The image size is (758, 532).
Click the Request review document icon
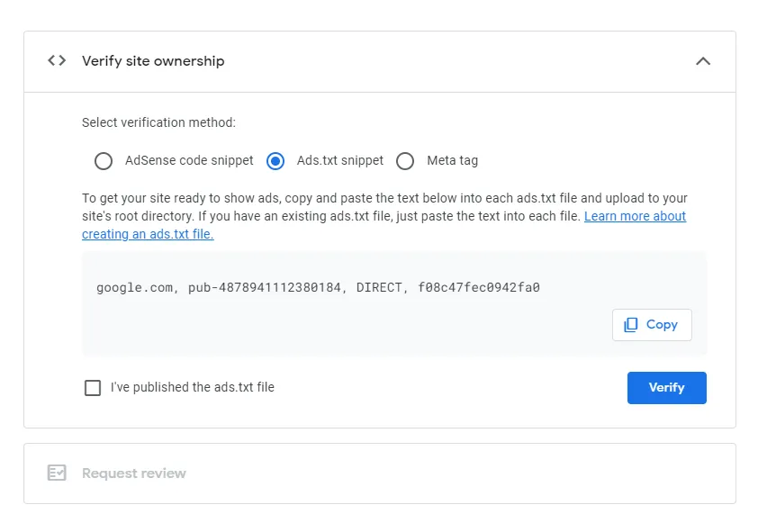(56, 473)
